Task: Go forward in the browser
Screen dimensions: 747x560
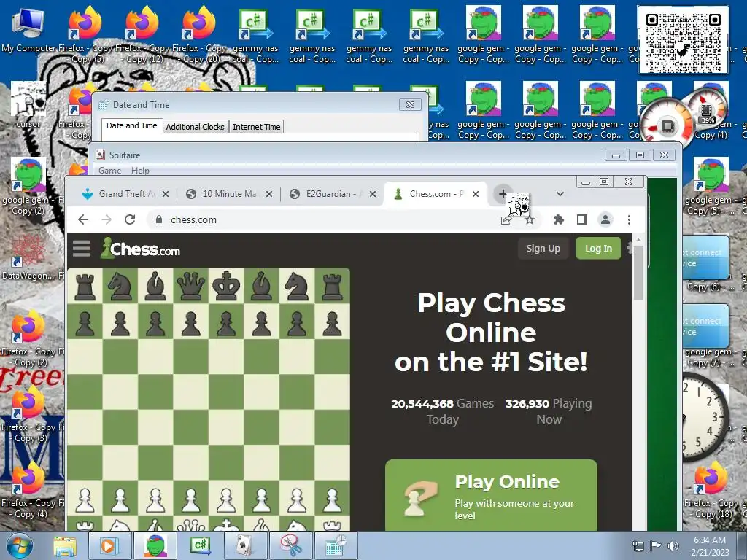Action: 107,219
